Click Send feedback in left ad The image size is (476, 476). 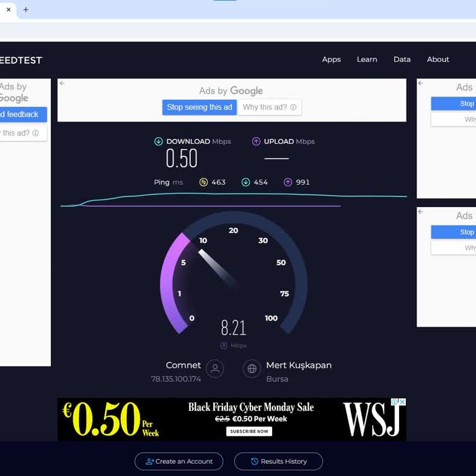[23, 115]
